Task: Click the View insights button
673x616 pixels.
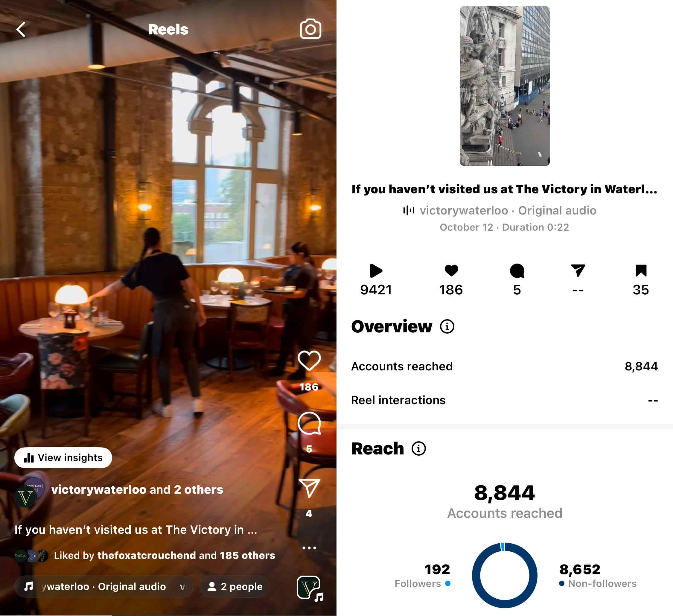Action: pos(63,457)
